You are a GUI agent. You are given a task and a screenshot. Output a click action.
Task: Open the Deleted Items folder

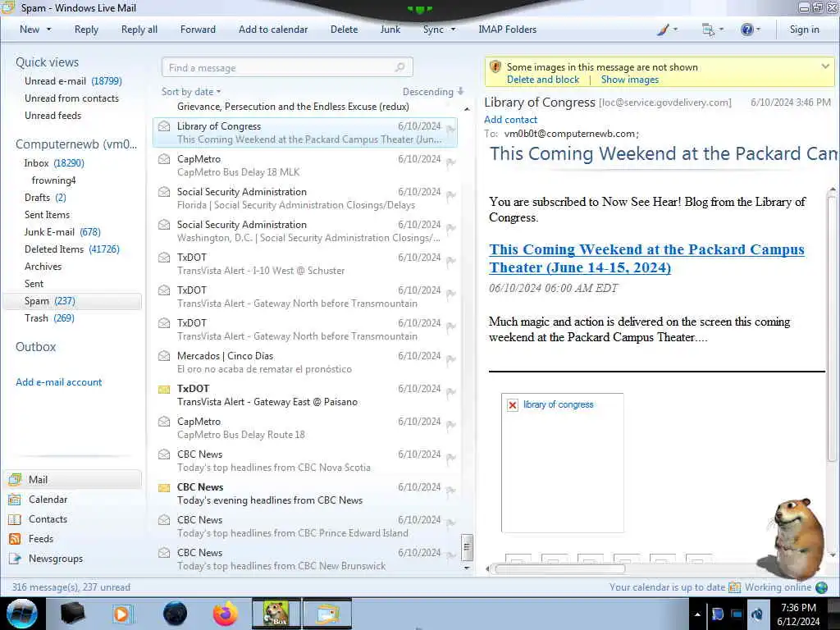tap(72, 249)
